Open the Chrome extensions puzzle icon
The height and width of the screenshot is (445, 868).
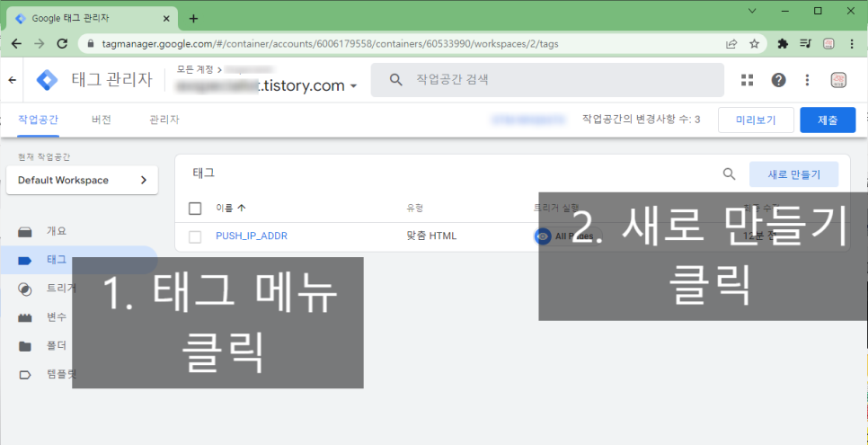[x=783, y=44]
